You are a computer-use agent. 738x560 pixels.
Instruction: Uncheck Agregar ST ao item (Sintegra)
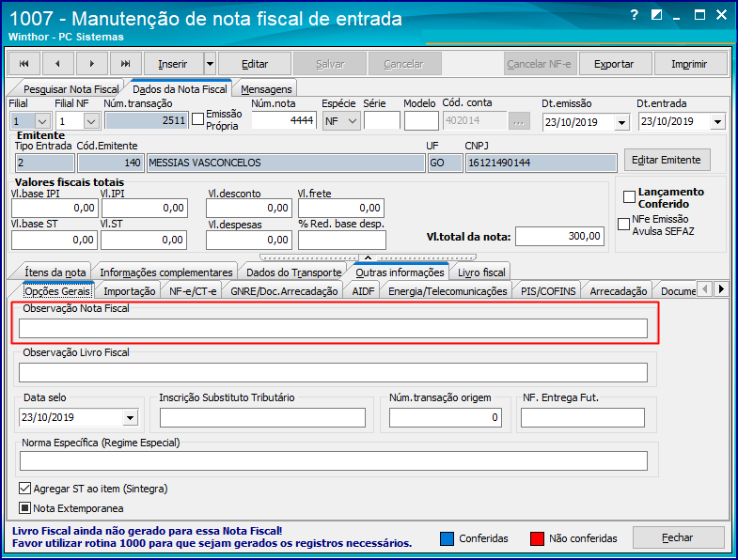click(25, 488)
